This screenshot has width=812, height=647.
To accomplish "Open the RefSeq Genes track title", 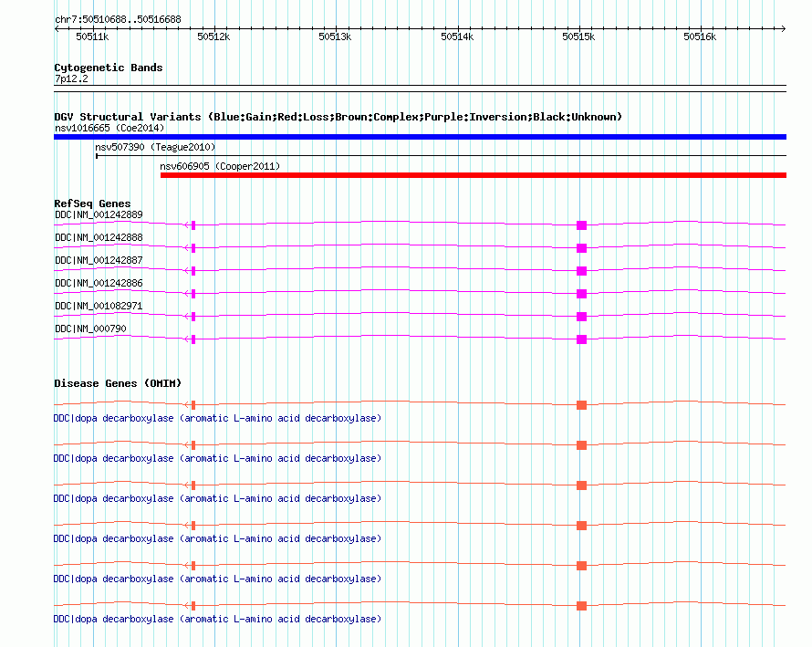I will coord(92,203).
